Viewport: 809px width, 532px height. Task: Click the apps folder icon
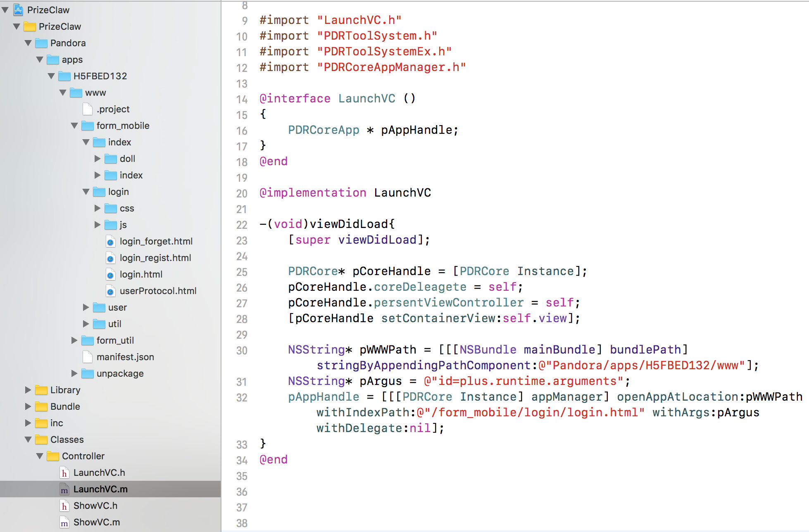[x=53, y=59]
